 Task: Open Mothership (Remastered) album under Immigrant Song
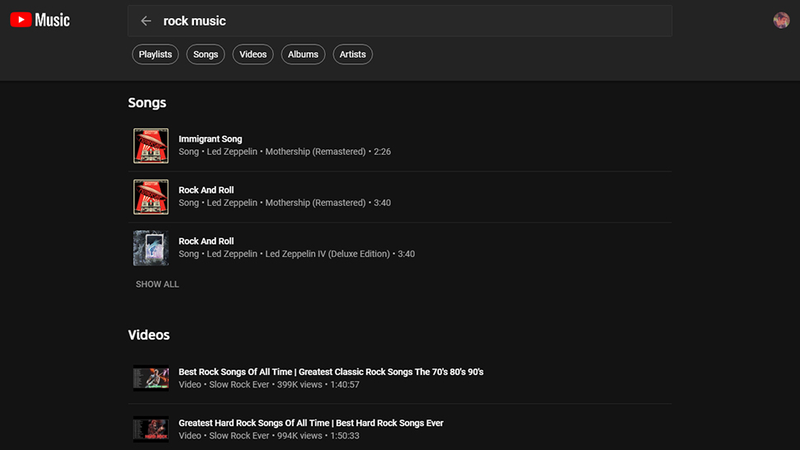click(x=315, y=152)
